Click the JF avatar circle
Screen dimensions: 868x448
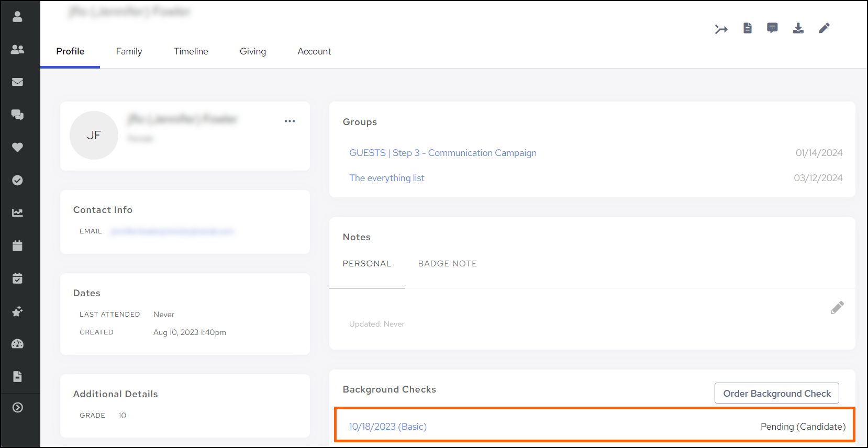(x=94, y=136)
